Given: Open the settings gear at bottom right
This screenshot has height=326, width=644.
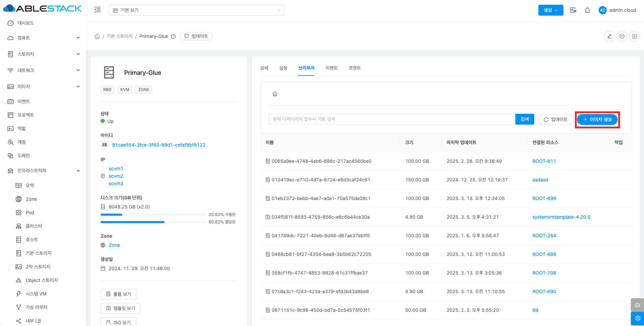Looking at the screenshot, I should coord(638,318).
